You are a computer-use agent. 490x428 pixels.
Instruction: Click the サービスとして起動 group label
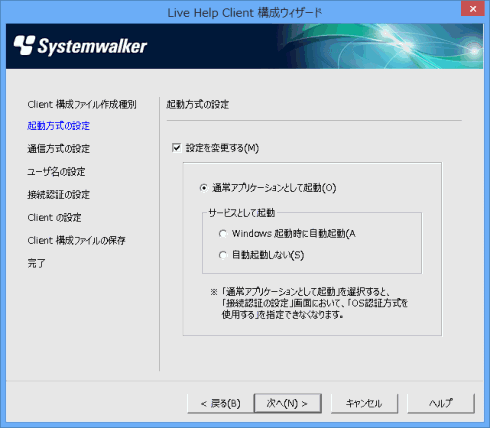(241, 213)
